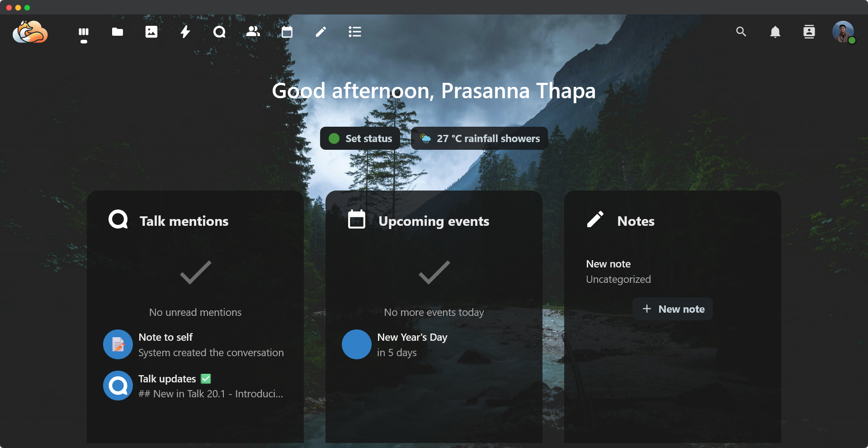Click the 'in 5 days' text
Image resolution: width=868 pixels, height=448 pixels.
[x=397, y=353]
